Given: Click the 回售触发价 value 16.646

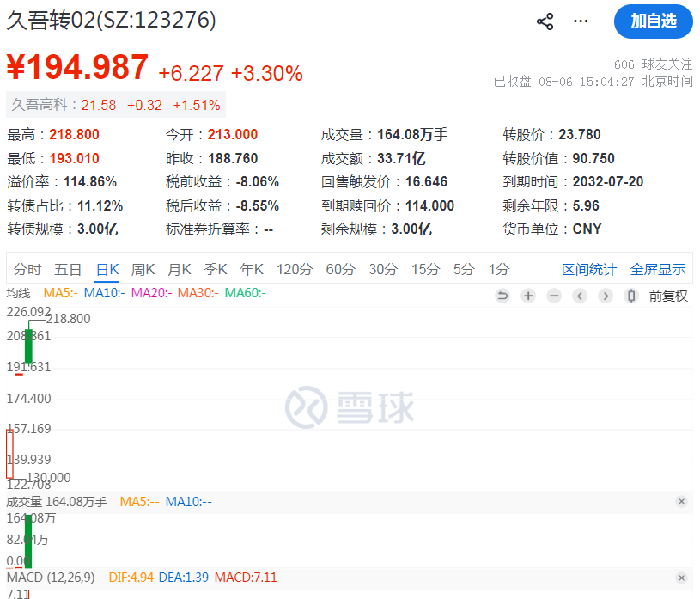Looking at the screenshot, I should tap(426, 182).
